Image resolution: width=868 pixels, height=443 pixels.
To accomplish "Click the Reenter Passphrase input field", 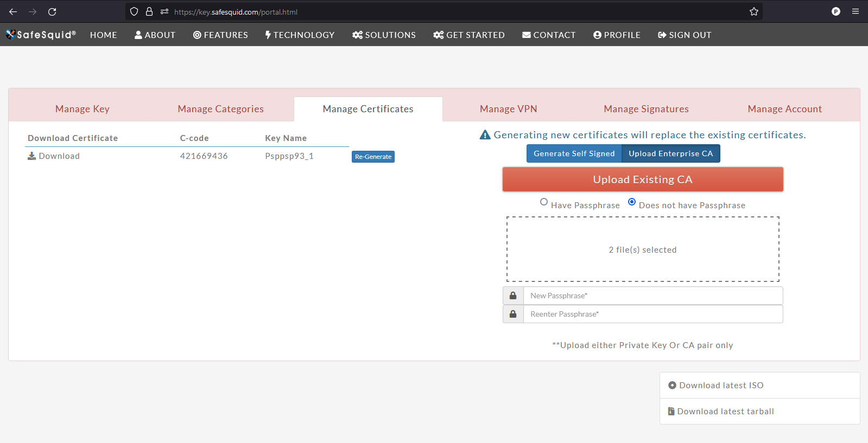I will pos(653,314).
